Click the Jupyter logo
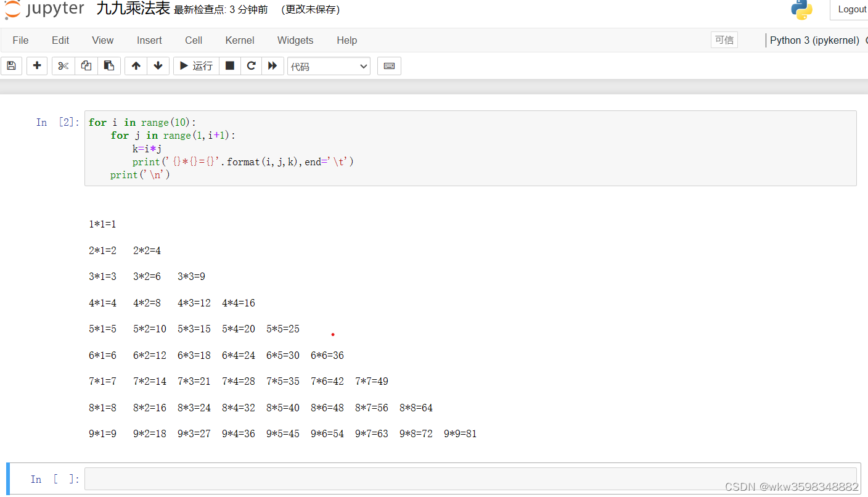This screenshot has width=868, height=497. click(x=43, y=9)
